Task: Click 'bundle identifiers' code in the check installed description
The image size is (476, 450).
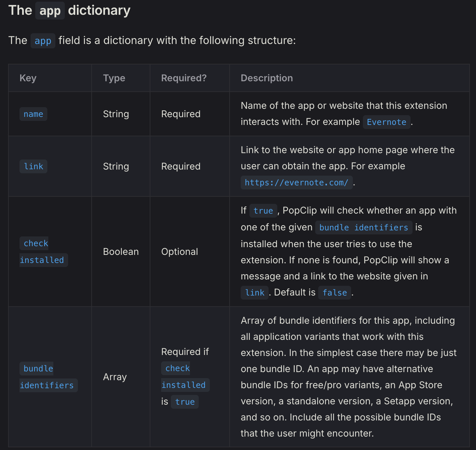Action: click(364, 228)
